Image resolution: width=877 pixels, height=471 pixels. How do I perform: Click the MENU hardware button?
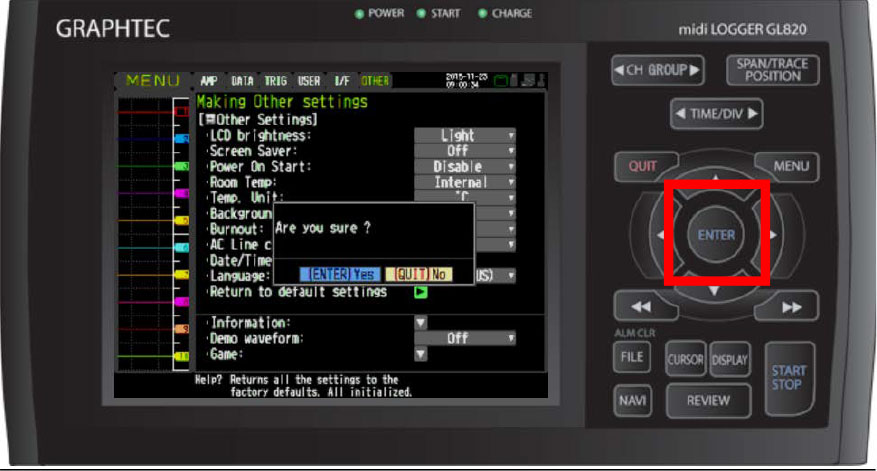pos(789,166)
